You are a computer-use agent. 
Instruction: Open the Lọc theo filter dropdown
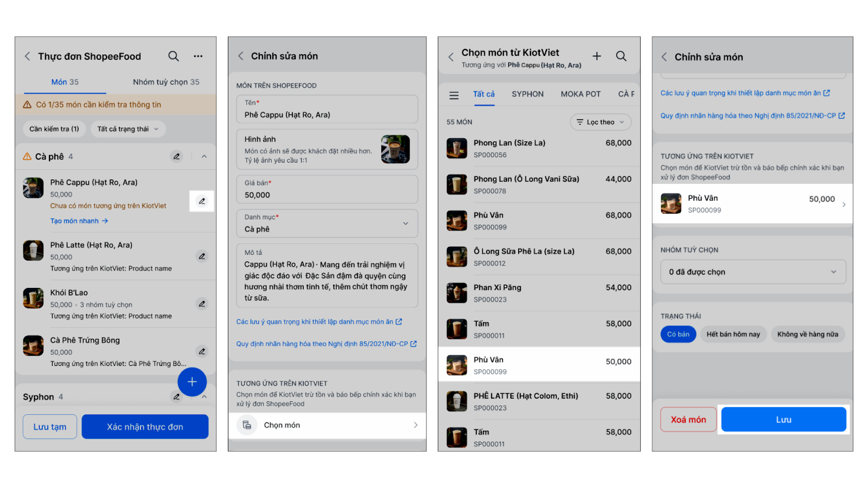601,122
